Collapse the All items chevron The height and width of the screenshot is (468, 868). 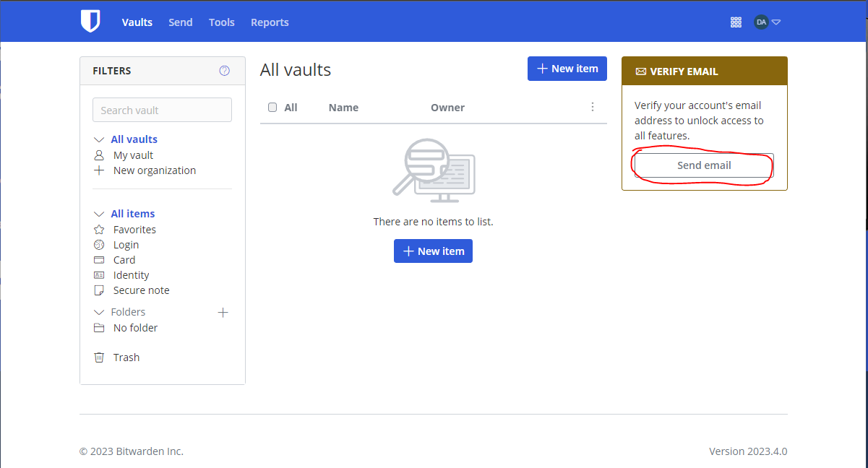(99, 214)
